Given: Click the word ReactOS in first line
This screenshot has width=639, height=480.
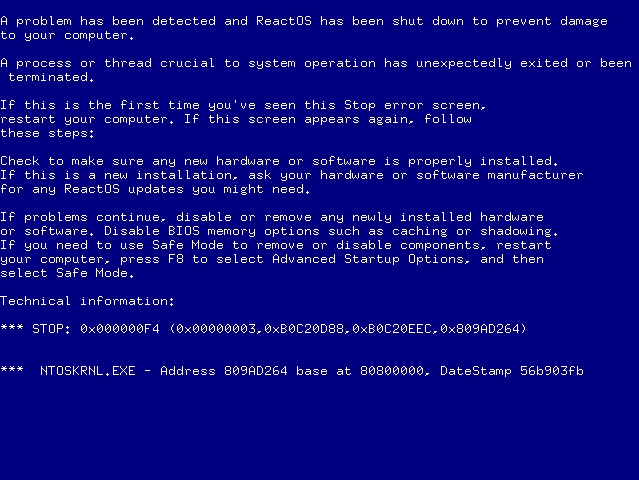Looking at the screenshot, I should click(284, 21).
